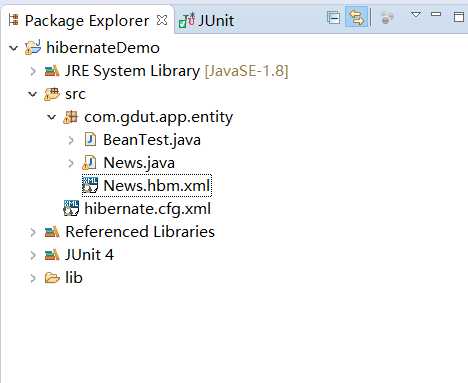
Task: Click the News.hbm.xml file icon
Action: click(x=90, y=185)
